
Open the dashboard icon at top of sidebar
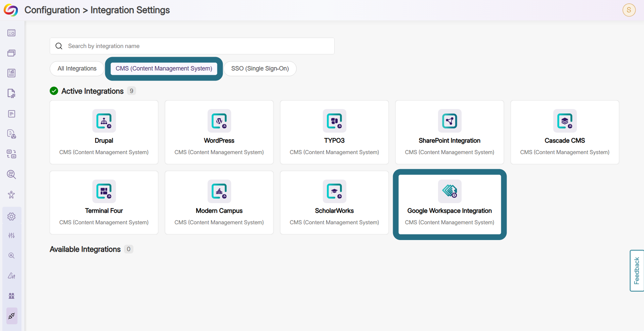point(11,33)
